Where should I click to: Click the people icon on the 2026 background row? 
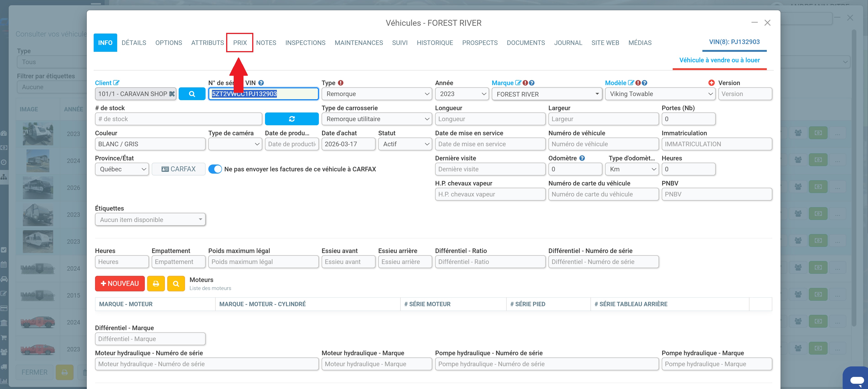pyautogui.click(x=798, y=187)
